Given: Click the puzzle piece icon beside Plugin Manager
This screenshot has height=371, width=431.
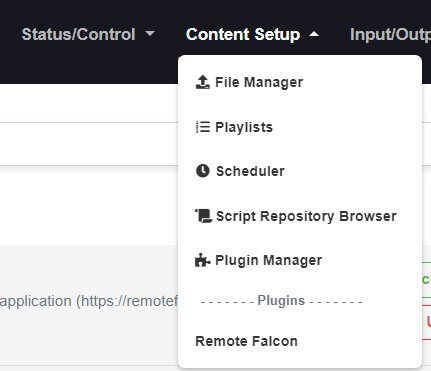Looking at the screenshot, I should click(202, 260).
